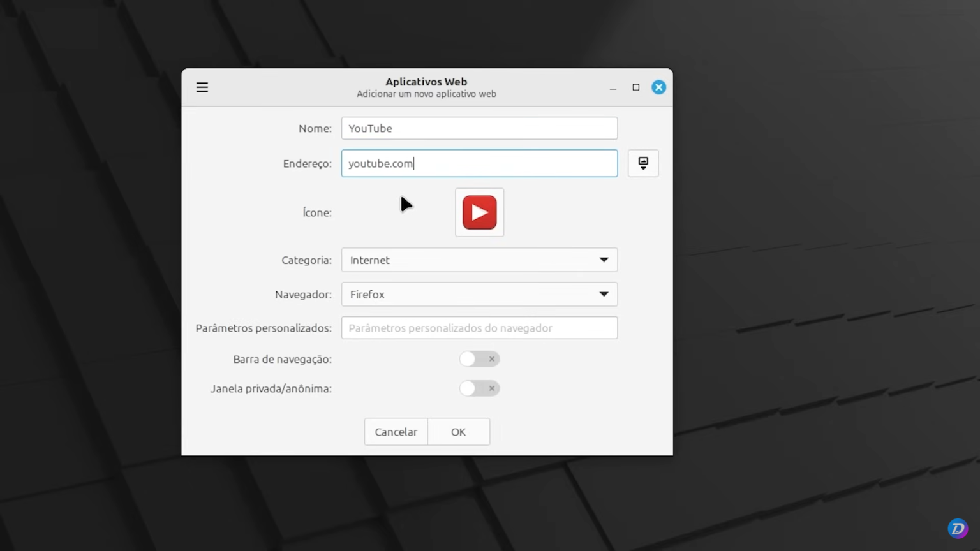This screenshot has width=980, height=551.
Task: Minimize the Aplicativos Web window
Action: coord(612,87)
